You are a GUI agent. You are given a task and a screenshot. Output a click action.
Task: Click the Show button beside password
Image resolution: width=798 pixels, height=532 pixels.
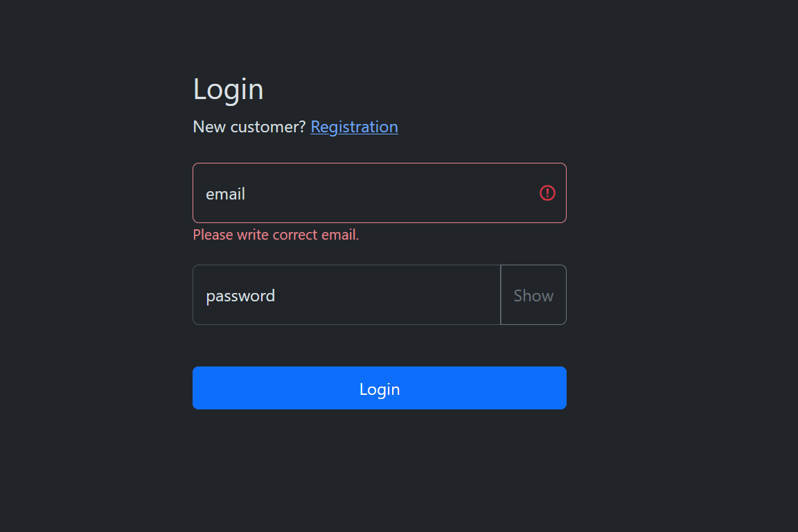533,295
